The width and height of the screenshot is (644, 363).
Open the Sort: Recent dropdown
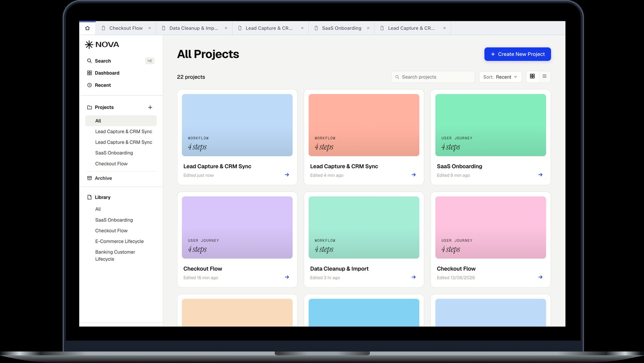[500, 77]
